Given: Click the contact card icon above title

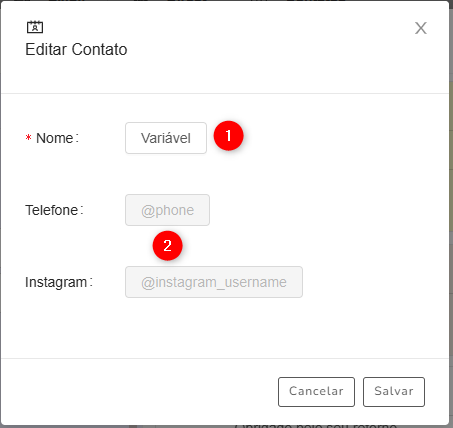Looking at the screenshot, I should point(35,27).
